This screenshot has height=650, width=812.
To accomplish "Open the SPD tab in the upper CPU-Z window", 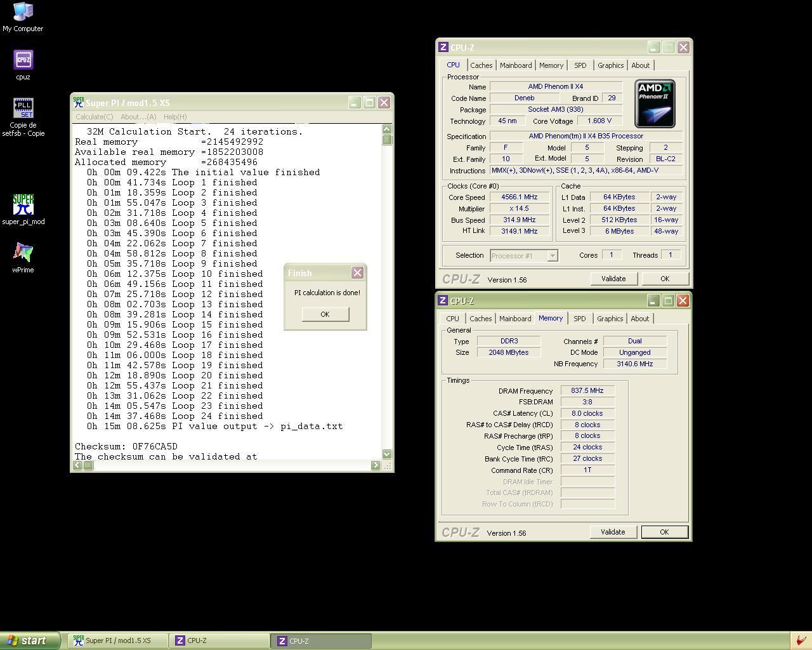I will click(x=580, y=65).
